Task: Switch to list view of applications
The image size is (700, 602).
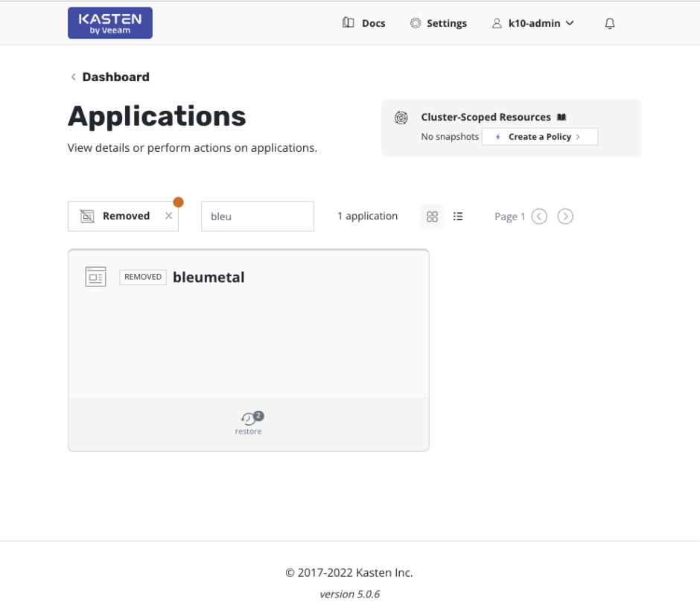Action: click(x=458, y=216)
